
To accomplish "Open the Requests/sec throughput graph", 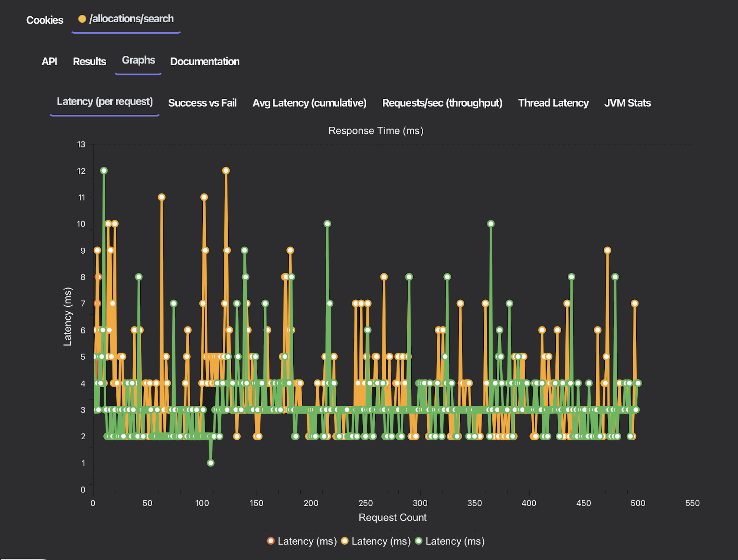I will click(443, 103).
